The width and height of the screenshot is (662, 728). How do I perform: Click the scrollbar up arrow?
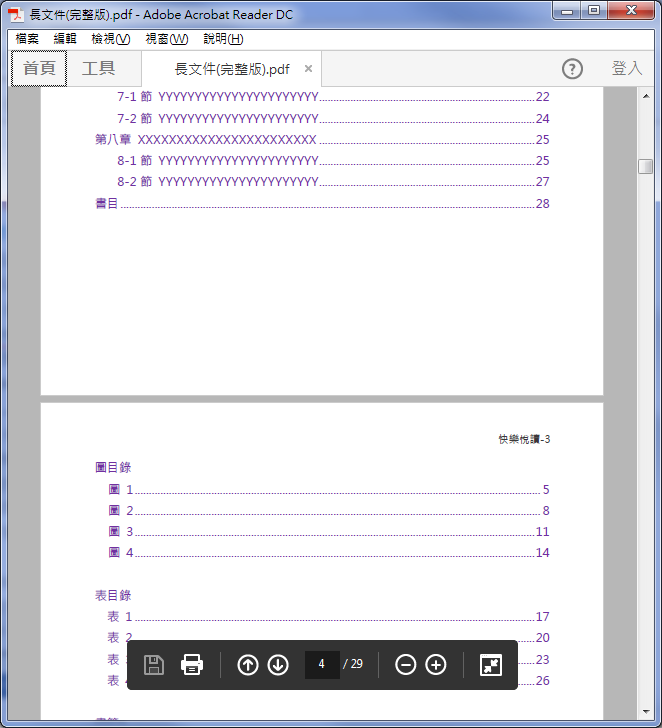tap(646, 96)
